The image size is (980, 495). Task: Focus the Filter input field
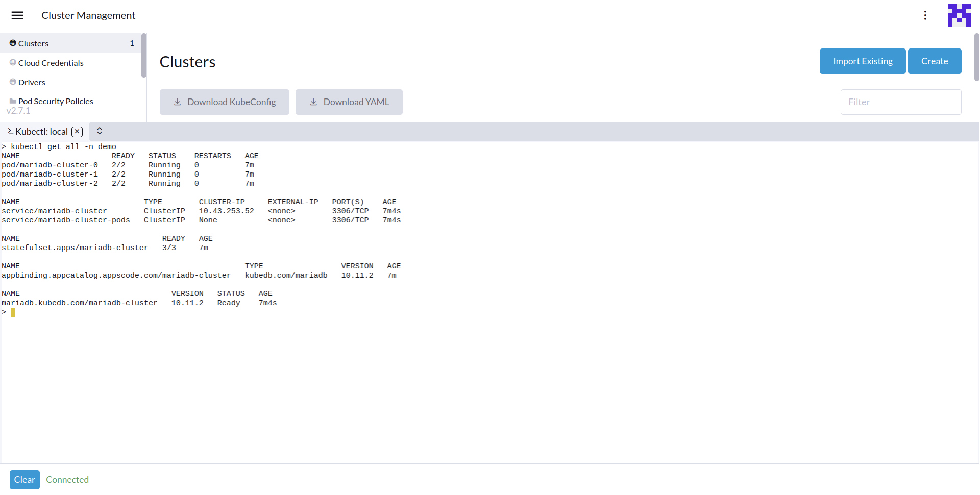900,102
